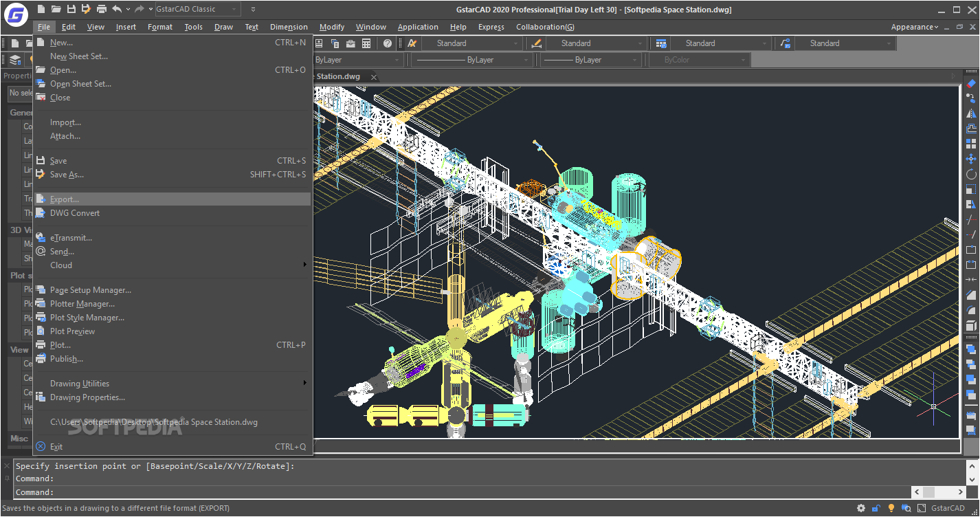This screenshot has width=980, height=517.
Task: Click the GstarCAD status bar label
Action: click(x=948, y=508)
